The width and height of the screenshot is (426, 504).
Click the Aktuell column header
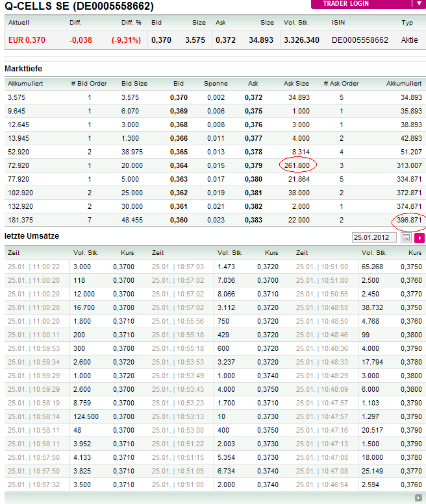pos(19,23)
